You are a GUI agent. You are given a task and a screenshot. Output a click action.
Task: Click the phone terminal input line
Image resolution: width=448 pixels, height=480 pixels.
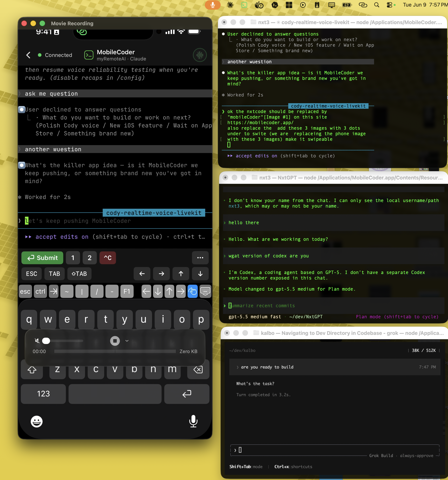[x=115, y=221]
